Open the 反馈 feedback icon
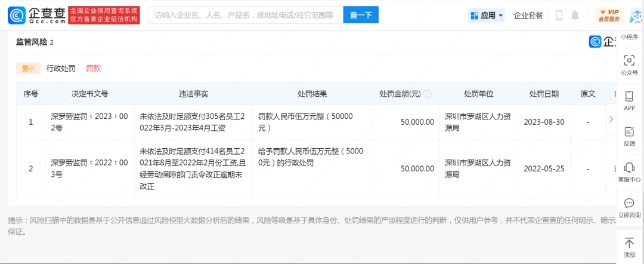 [x=629, y=132]
